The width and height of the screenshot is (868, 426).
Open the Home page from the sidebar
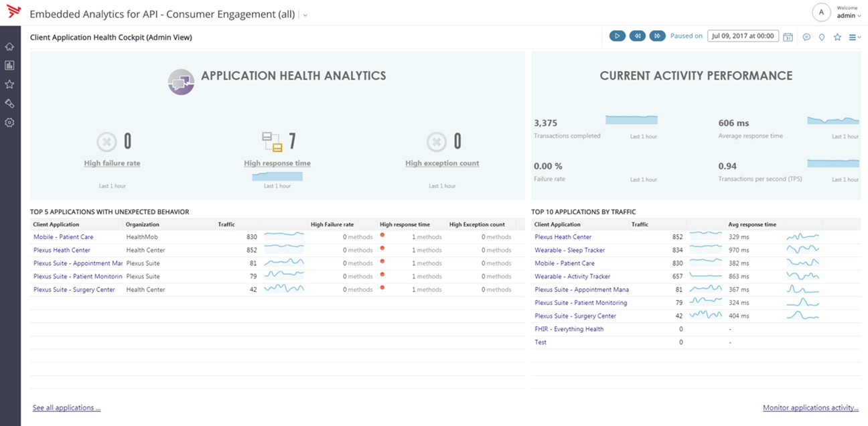[9, 46]
